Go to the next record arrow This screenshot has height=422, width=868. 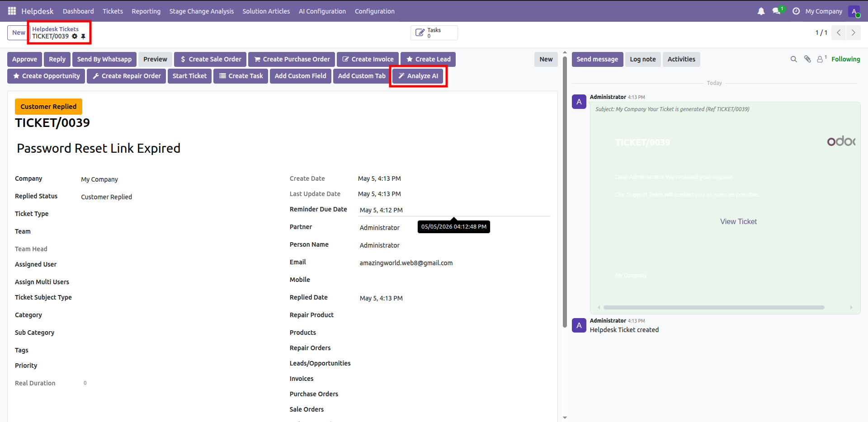pyautogui.click(x=853, y=33)
